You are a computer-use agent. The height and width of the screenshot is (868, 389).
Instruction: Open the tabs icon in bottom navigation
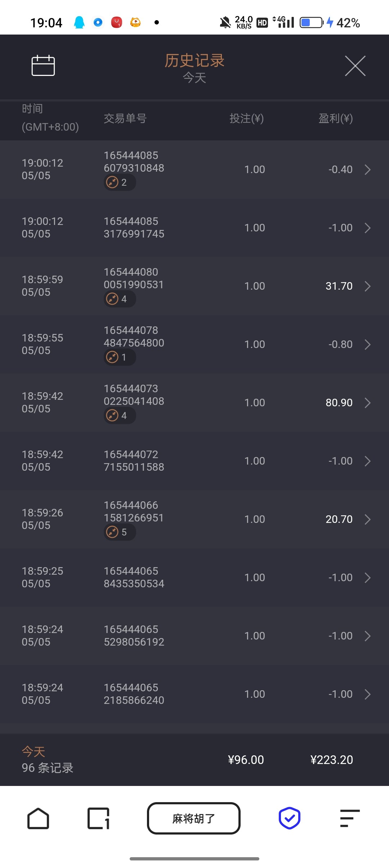tap(98, 818)
